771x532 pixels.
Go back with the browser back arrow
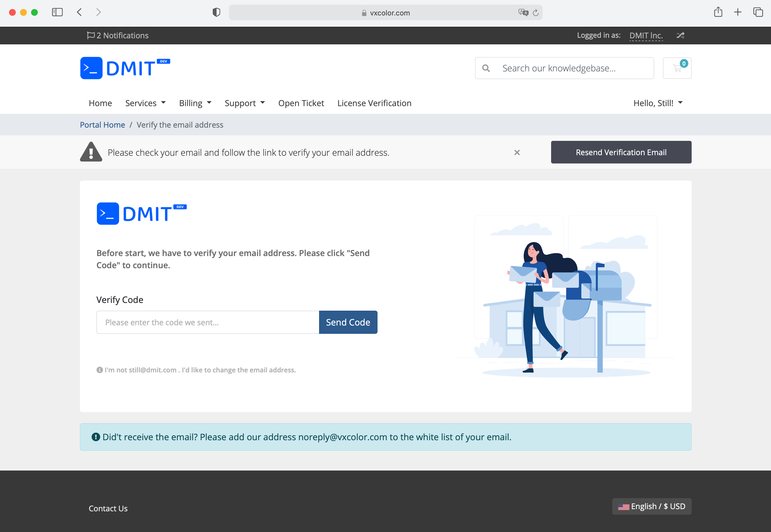pos(79,12)
